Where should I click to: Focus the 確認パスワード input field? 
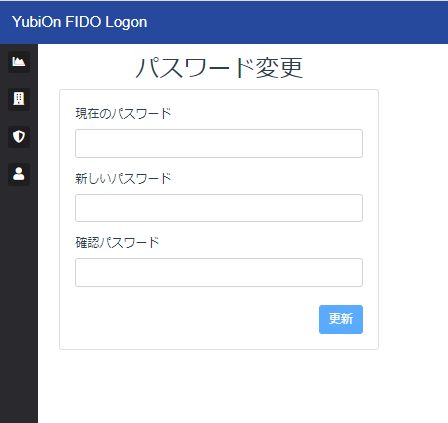pos(219,272)
